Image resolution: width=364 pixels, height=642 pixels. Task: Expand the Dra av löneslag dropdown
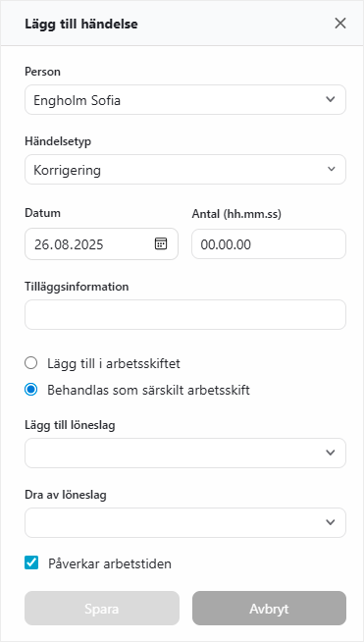coord(185,522)
